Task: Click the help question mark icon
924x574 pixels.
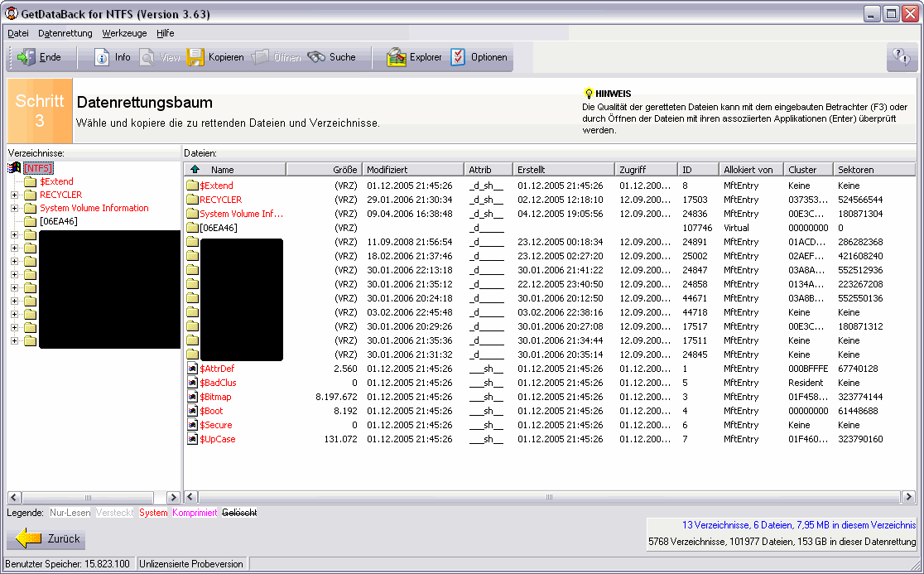Action: click(901, 57)
